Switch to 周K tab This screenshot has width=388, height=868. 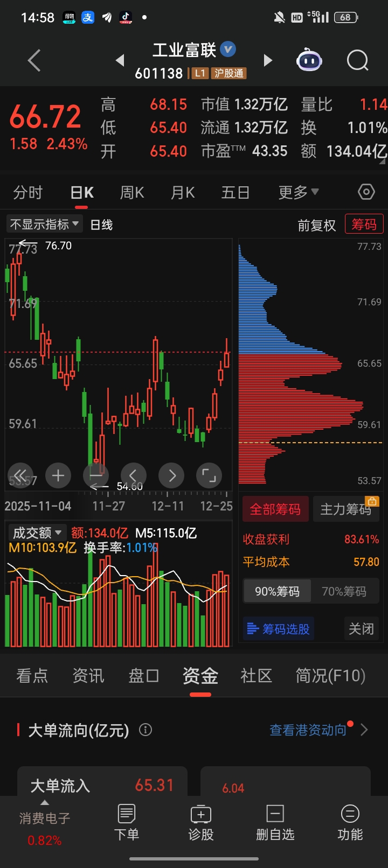pos(132,192)
